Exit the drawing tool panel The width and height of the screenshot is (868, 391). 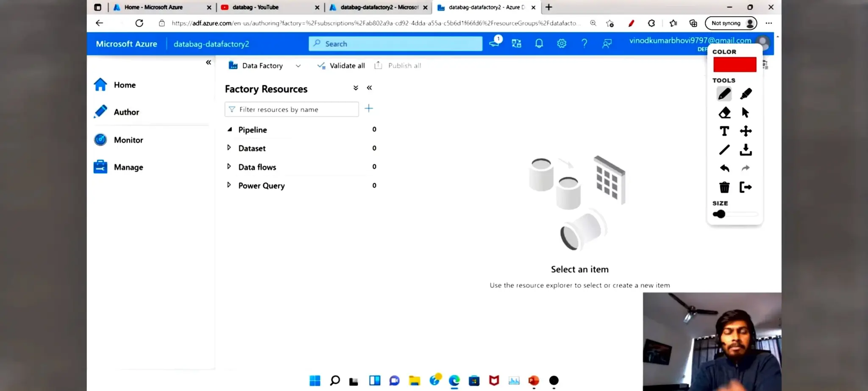pos(746,187)
